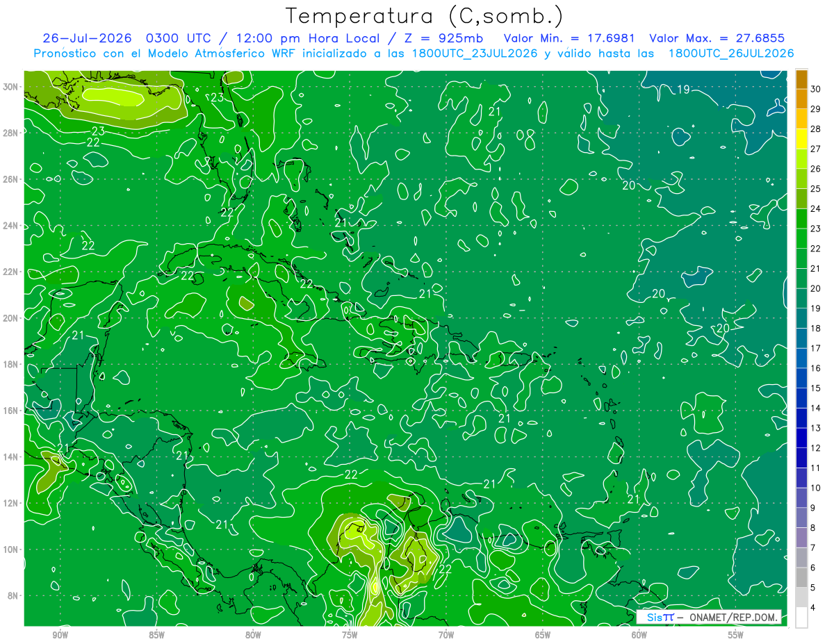Click the color scale label "4"
This screenshot has width=834, height=644.
814,608
